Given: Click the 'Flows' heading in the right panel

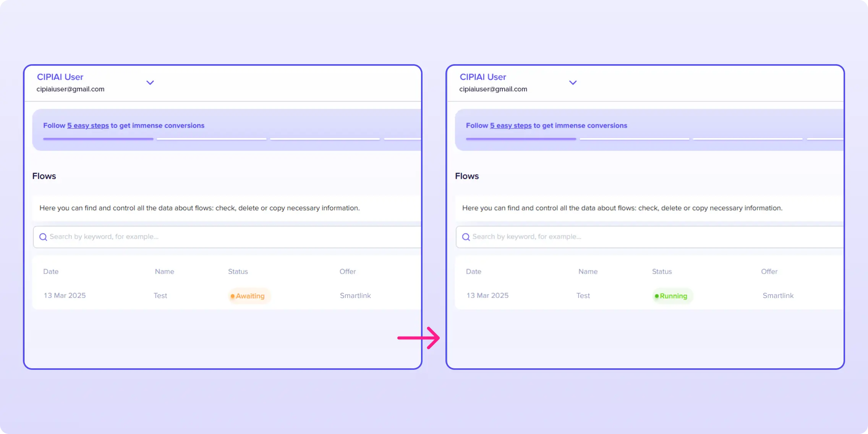Looking at the screenshot, I should click(x=467, y=176).
